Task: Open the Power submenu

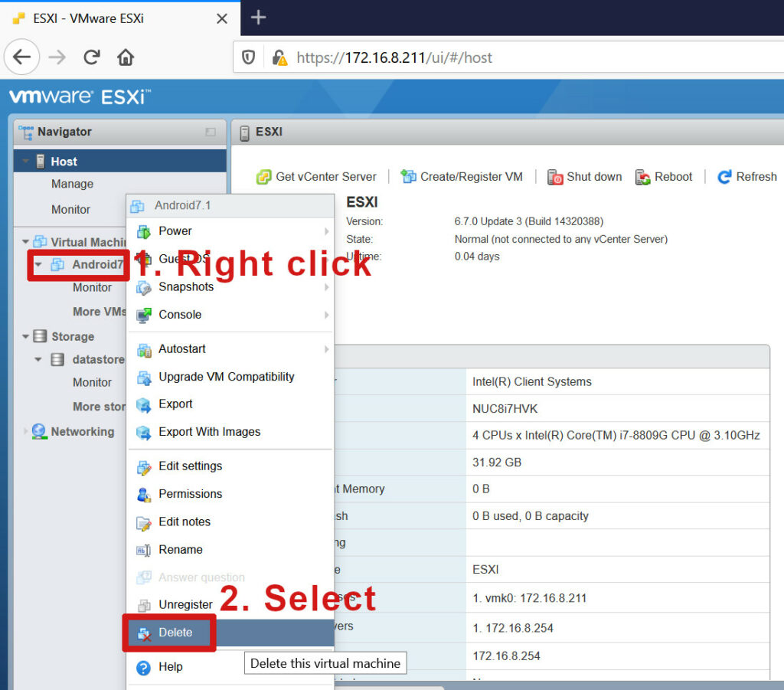Action: [230, 231]
